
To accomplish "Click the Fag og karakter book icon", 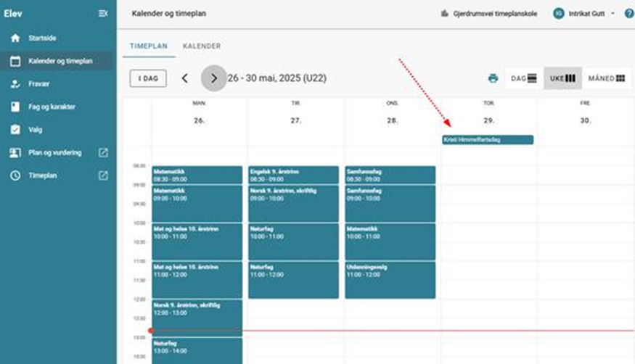I will 15,107.
